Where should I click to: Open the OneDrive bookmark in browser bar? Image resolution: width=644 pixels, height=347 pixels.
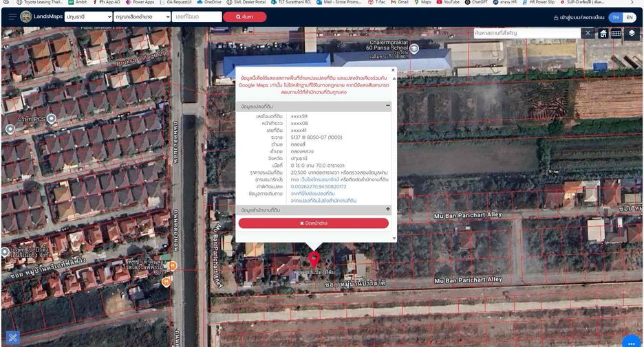(x=209, y=2)
